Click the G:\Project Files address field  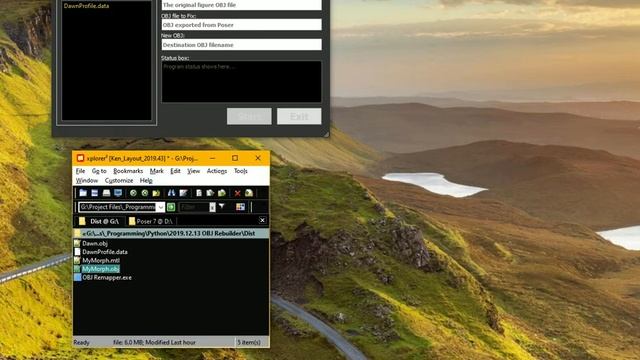coord(118,207)
